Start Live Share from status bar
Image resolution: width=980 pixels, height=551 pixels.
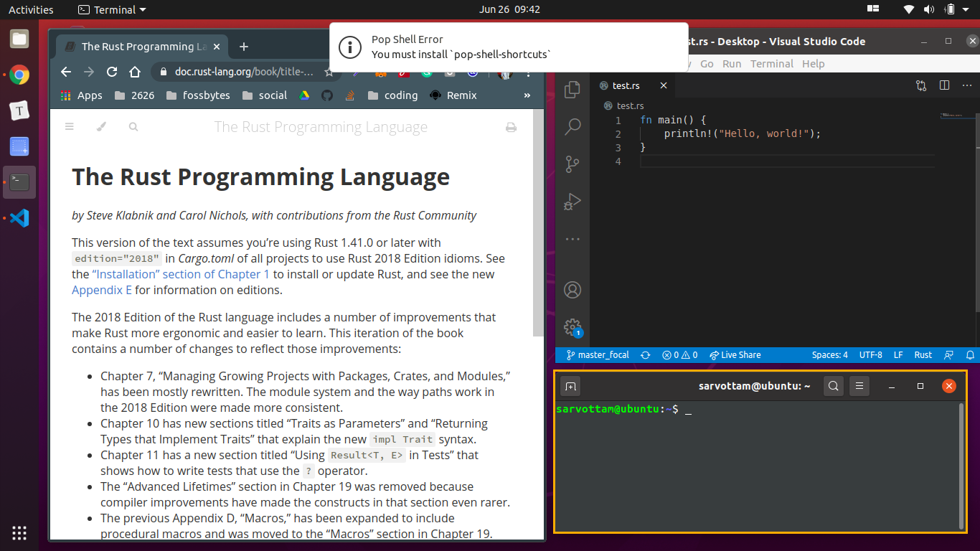point(735,355)
